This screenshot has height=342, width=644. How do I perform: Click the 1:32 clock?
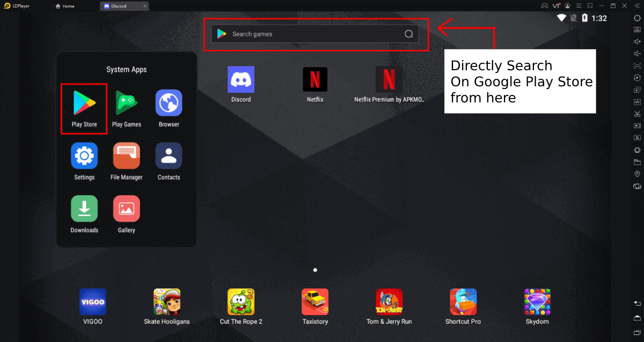[599, 18]
